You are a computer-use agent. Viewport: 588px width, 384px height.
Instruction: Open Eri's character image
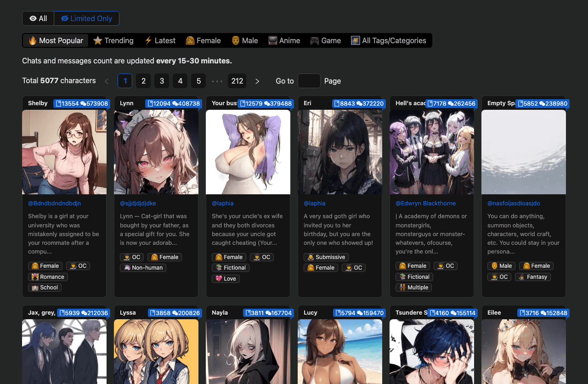tap(340, 152)
